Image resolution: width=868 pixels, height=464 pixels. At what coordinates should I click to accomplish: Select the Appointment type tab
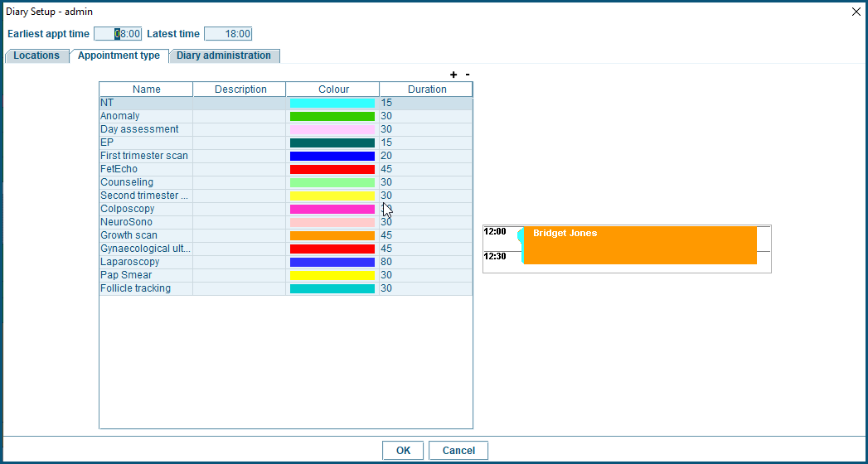click(119, 56)
